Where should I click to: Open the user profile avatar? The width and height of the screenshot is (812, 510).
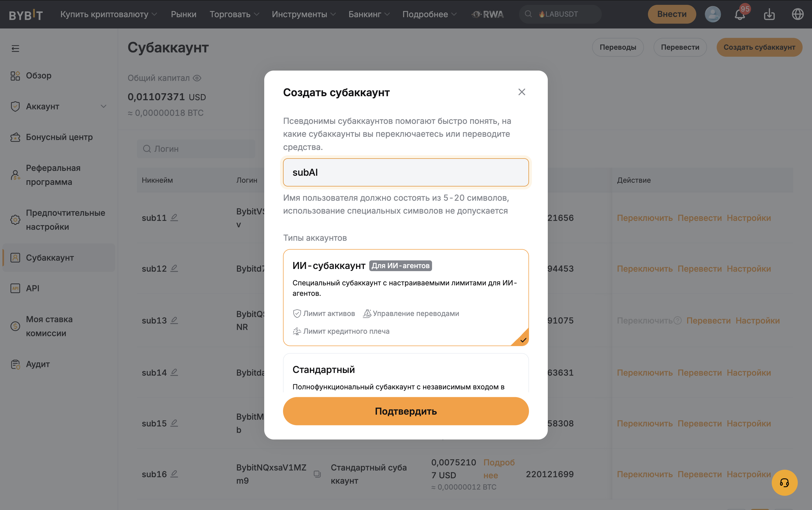713,14
